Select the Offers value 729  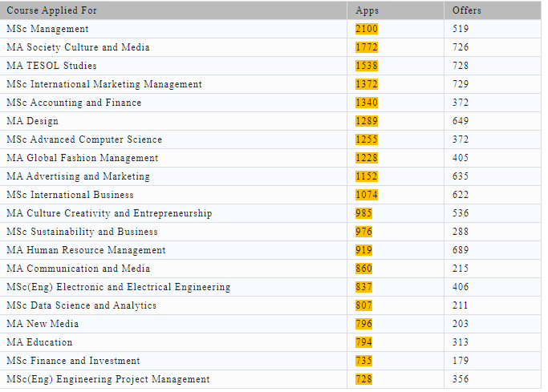(x=461, y=84)
